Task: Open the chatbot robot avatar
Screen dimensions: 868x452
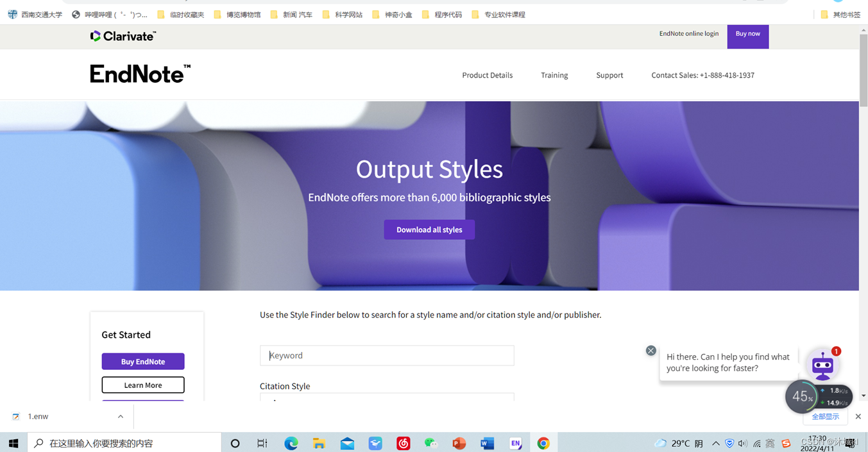Action: (x=822, y=365)
